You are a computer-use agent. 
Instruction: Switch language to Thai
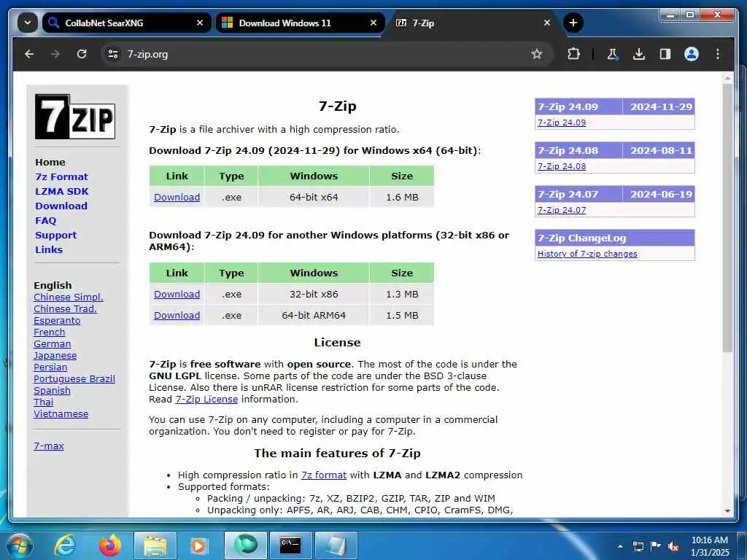(43, 402)
